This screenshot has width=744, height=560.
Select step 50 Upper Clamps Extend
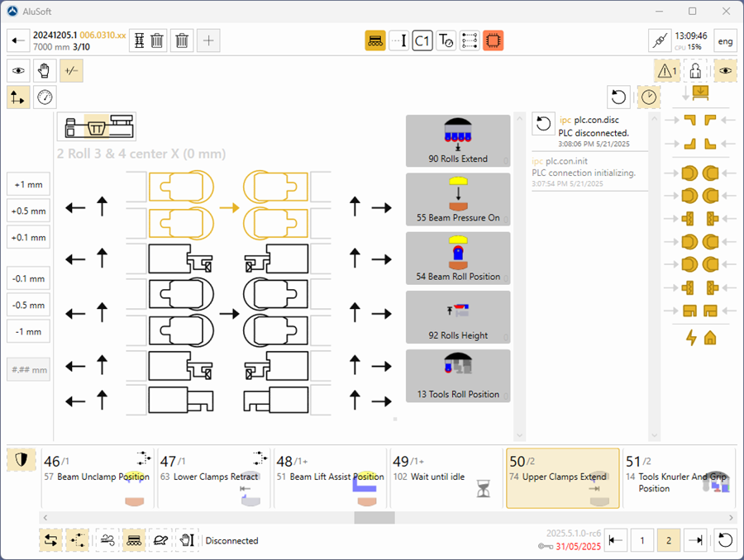click(562, 478)
